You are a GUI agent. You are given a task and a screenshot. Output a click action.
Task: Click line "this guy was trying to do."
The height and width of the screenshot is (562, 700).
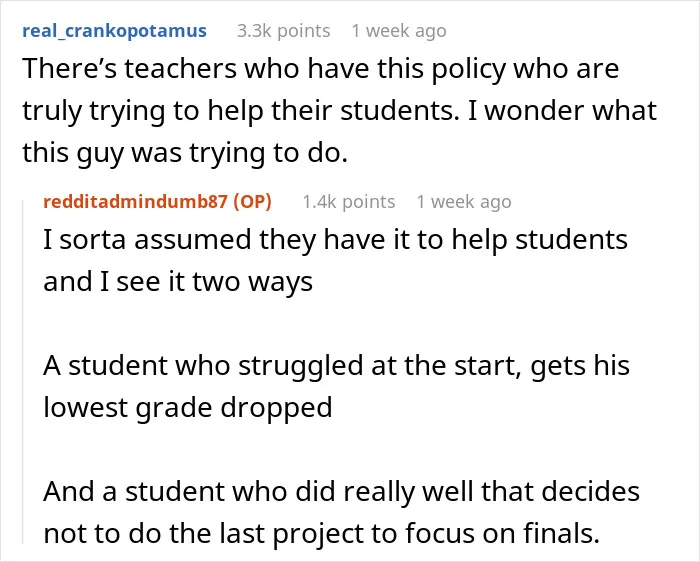[x=185, y=154]
